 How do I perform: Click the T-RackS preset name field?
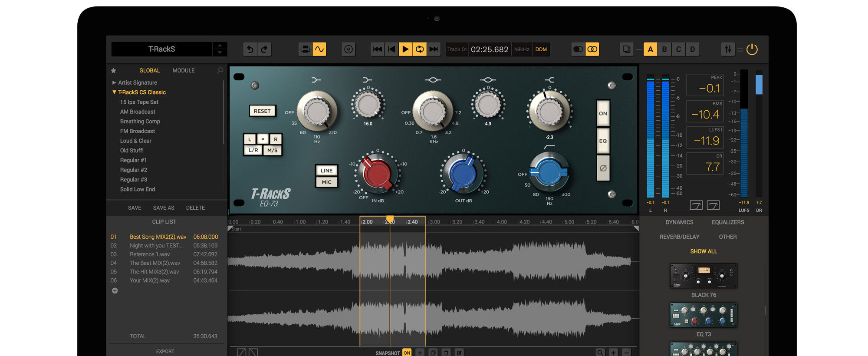pos(162,49)
